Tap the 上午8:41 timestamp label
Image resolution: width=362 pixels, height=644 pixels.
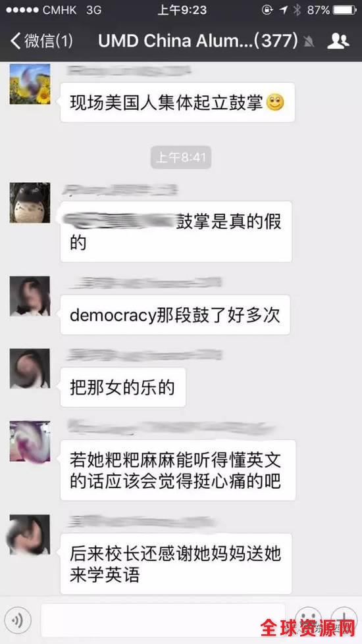(181, 157)
